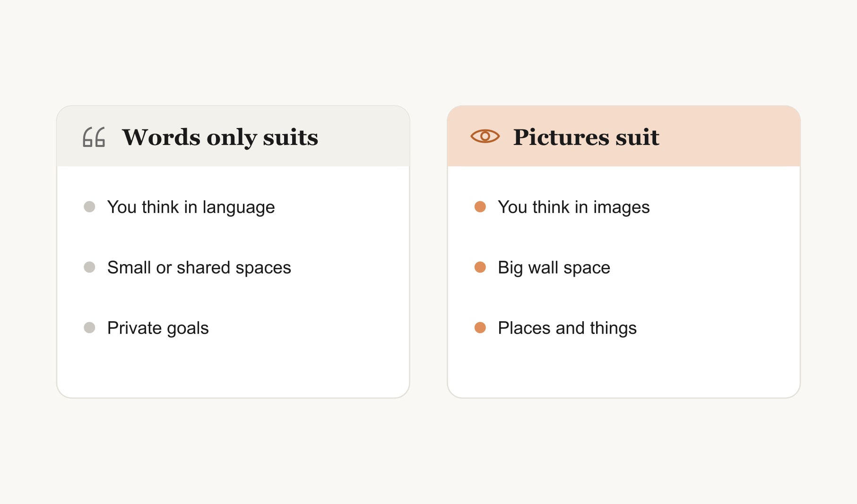Click the quotation marks icon

tap(94, 137)
